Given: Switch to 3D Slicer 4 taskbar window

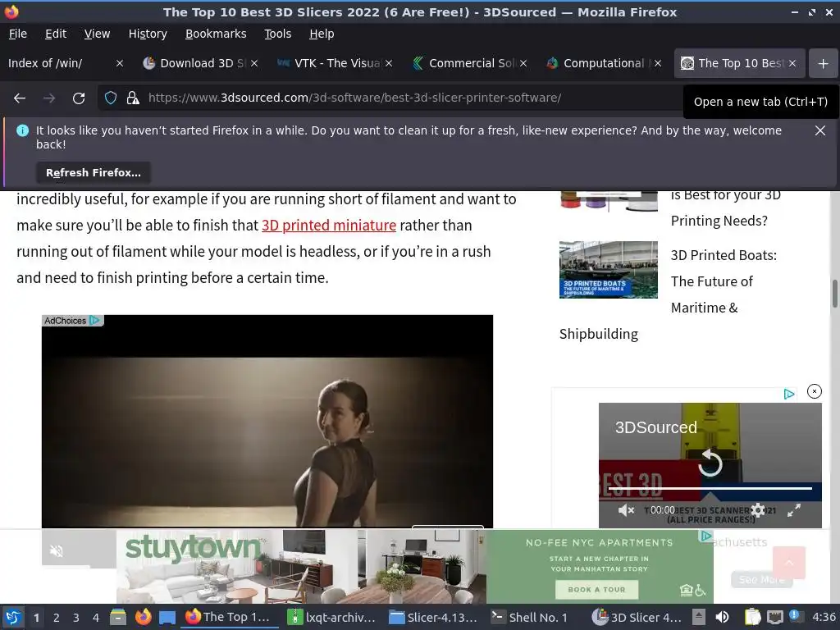Looking at the screenshot, I should tap(637, 618).
